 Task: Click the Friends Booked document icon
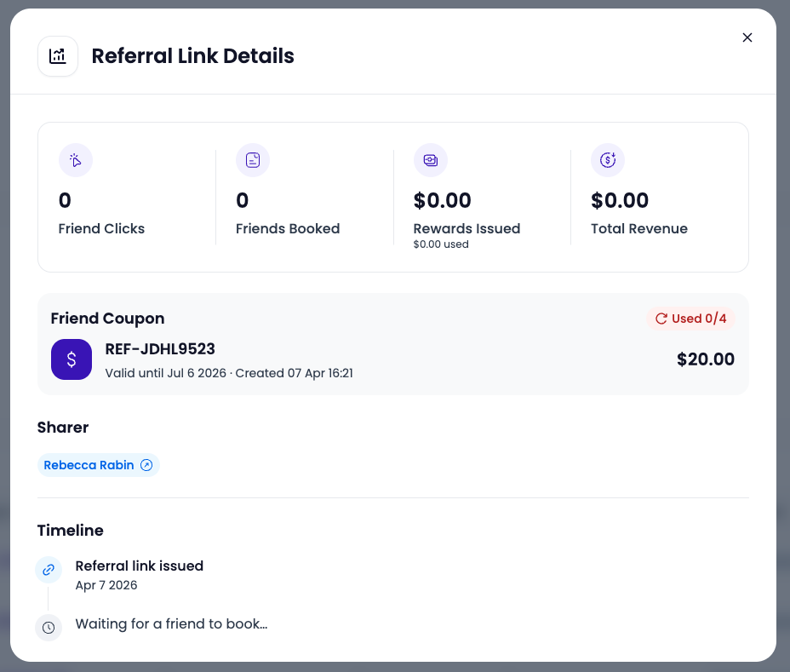pyautogui.click(x=253, y=160)
